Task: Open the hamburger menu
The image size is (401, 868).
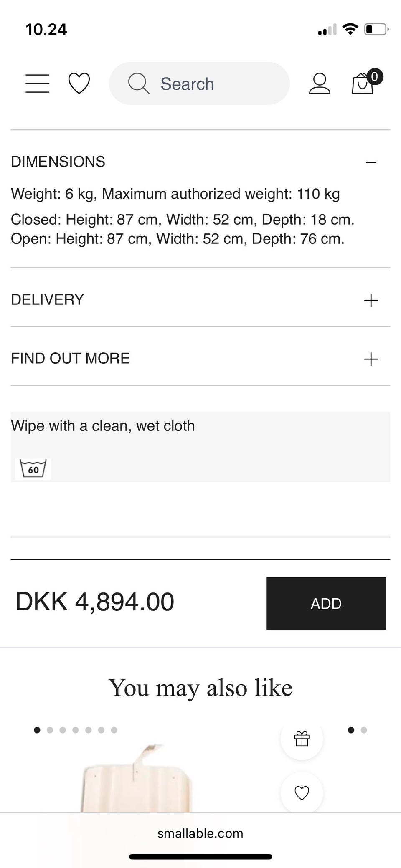Action: tap(37, 84)
